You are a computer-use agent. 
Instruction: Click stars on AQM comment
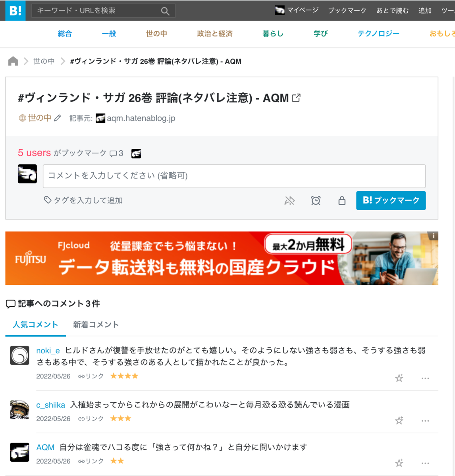pyautogui.click(x=117, y=461)
